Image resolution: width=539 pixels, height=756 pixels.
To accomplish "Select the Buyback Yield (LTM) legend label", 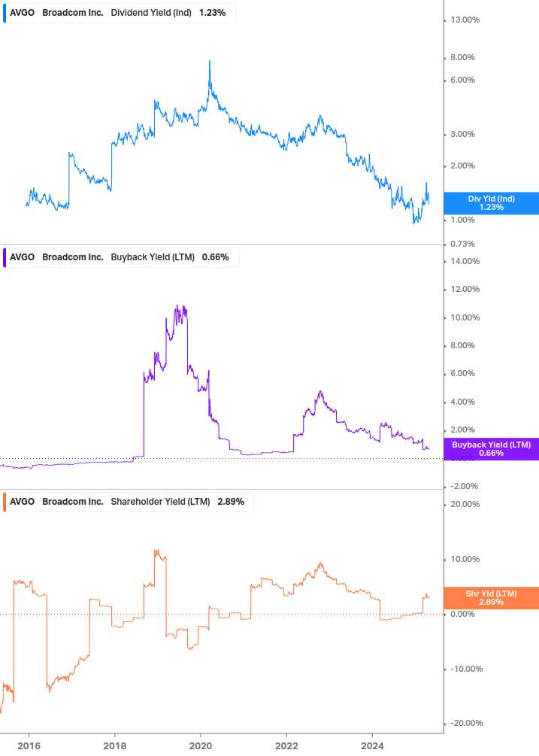I will pyautogui.click(x=152, y=257).
